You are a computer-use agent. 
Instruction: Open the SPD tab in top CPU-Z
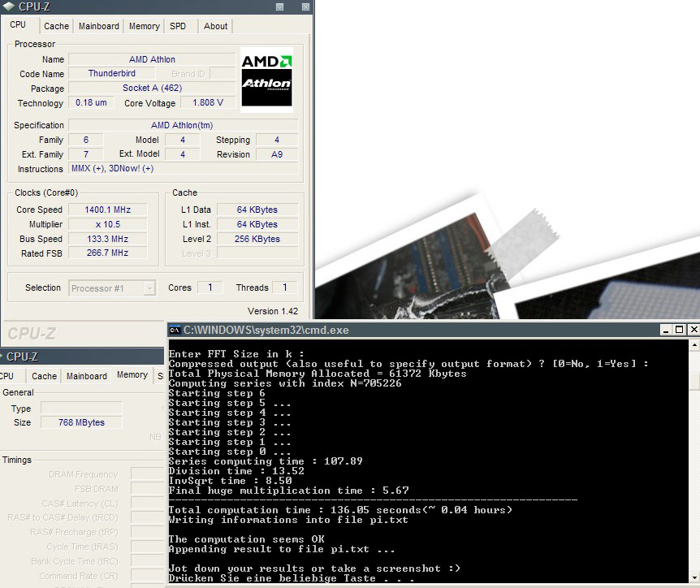[178, 26]
